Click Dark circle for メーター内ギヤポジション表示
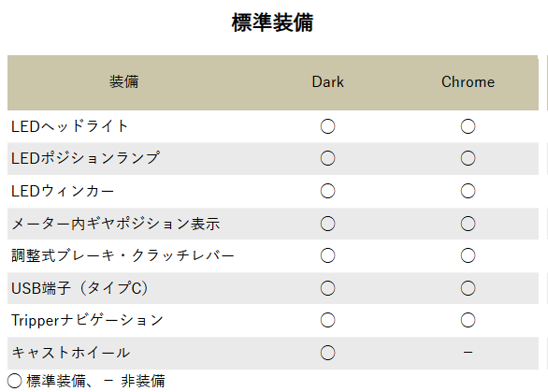The image size is (548, 392). [x=327, y=224]
